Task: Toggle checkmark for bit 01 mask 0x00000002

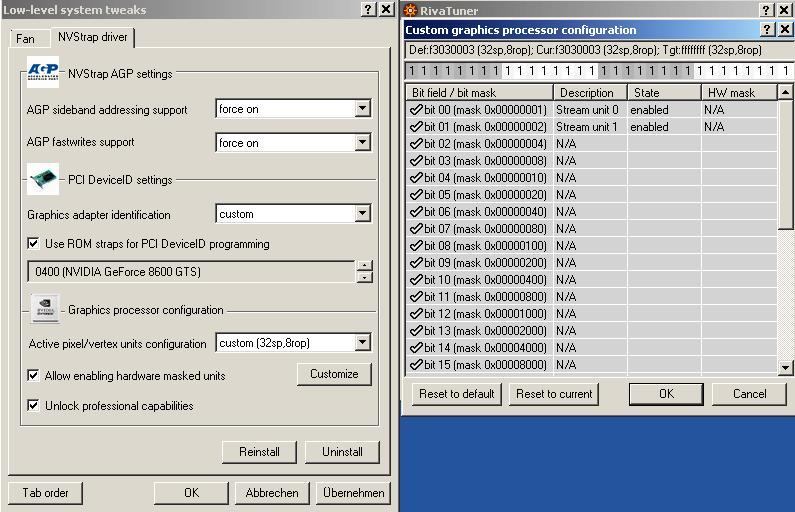Action: click(416, 127)
